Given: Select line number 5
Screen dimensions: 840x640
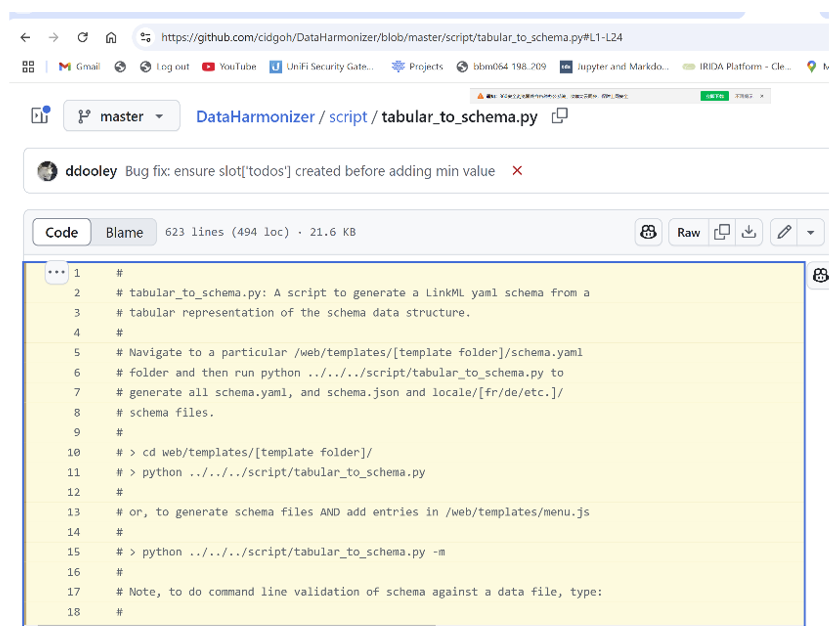Looking at the screenshot, I should tap(77, 352).
